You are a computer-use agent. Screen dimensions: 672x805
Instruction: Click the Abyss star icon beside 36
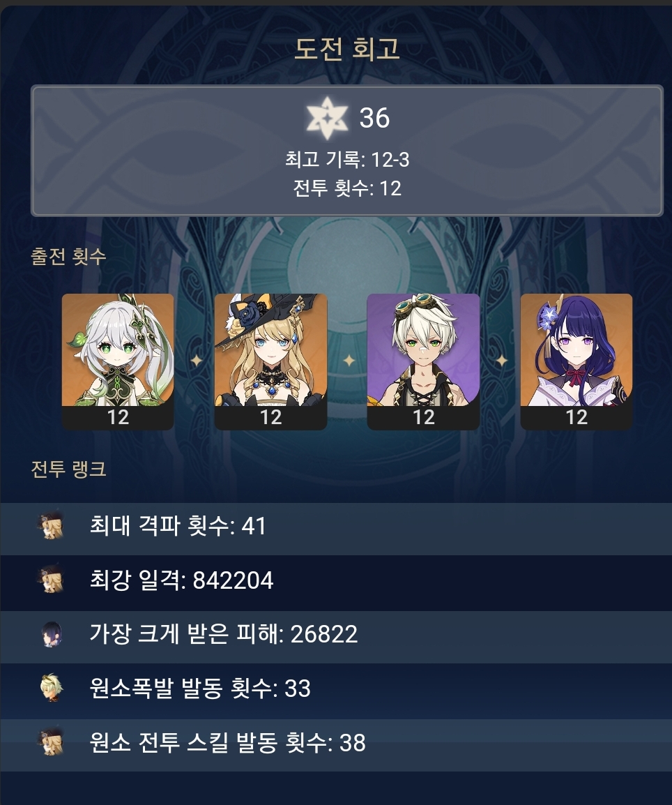(x=327, y=118)
